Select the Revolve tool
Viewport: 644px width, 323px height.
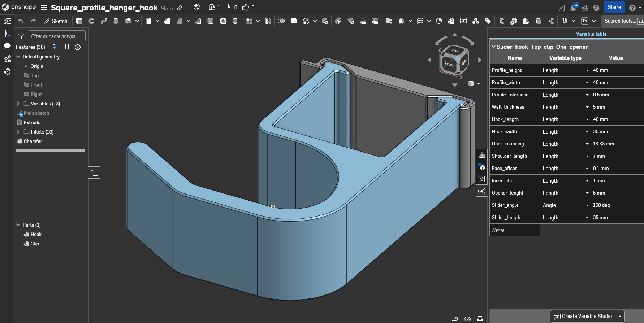coord(92,21)
